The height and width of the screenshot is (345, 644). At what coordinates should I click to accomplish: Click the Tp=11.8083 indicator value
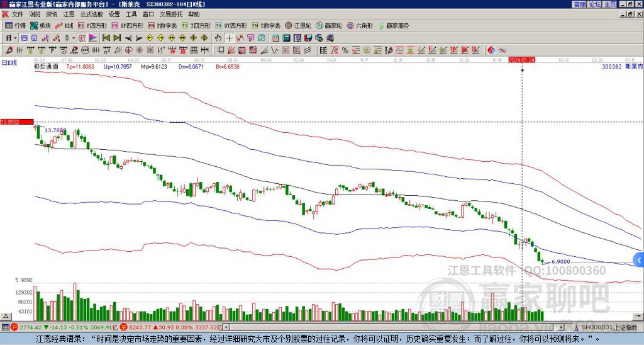(x=80, y=66)
